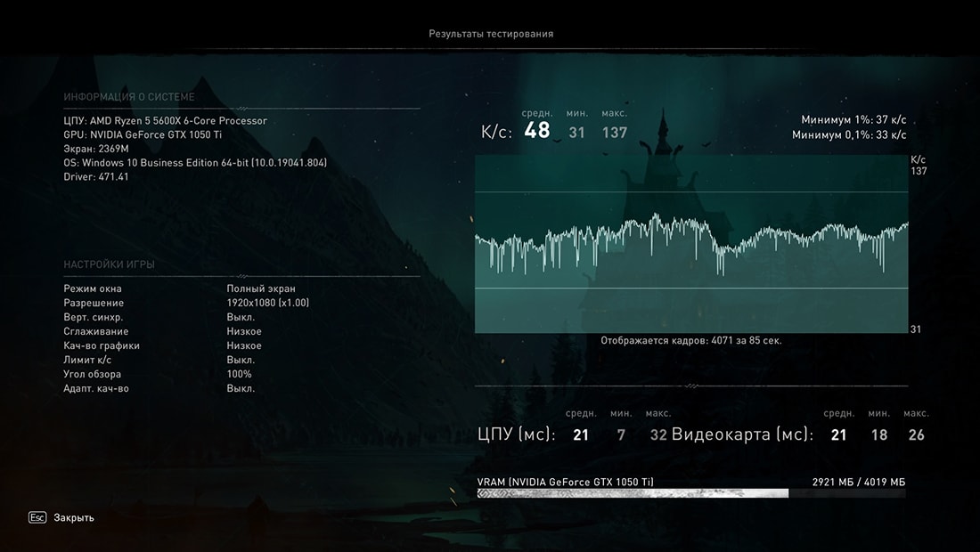This screenshot has height=552, width=980.
Task: Click the Экран: 2369M line
Action: click(x=95, y=149)
